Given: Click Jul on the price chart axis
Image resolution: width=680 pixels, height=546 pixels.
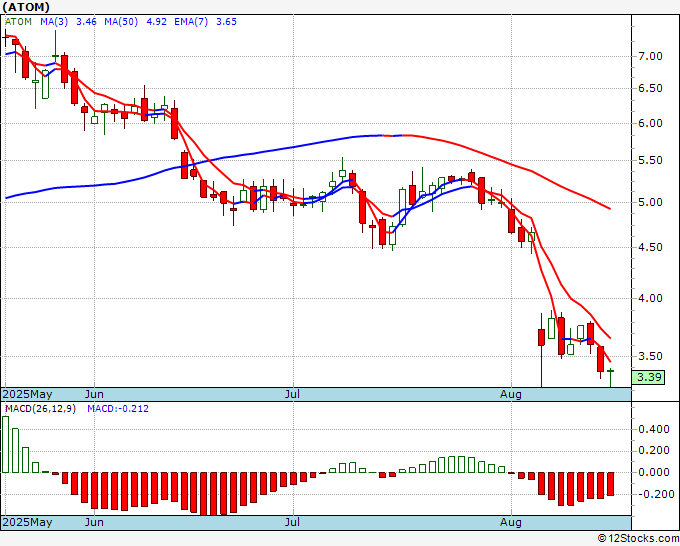Looking at the screenshot, I should point(293,394).
